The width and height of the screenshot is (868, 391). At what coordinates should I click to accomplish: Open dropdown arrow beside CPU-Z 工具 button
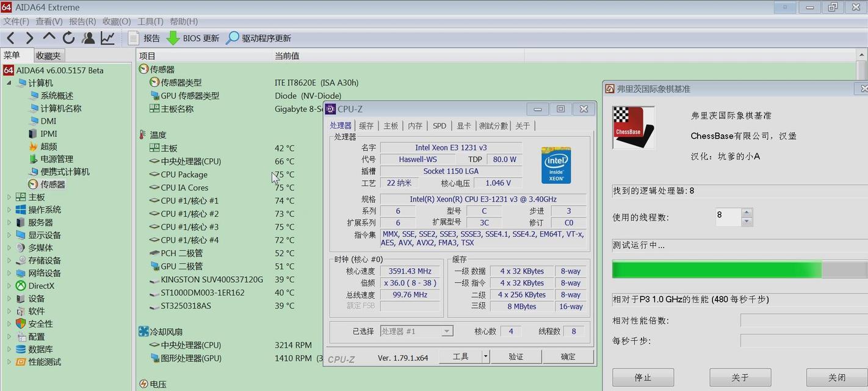[486, 356]
